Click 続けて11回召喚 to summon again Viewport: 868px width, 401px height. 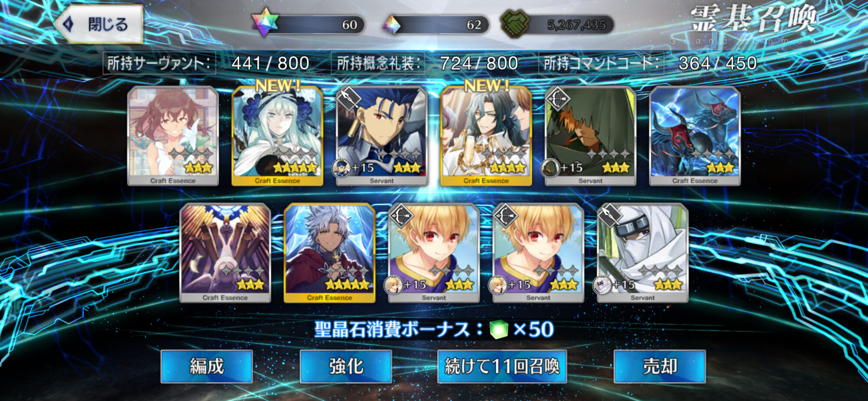click(502, 366)
